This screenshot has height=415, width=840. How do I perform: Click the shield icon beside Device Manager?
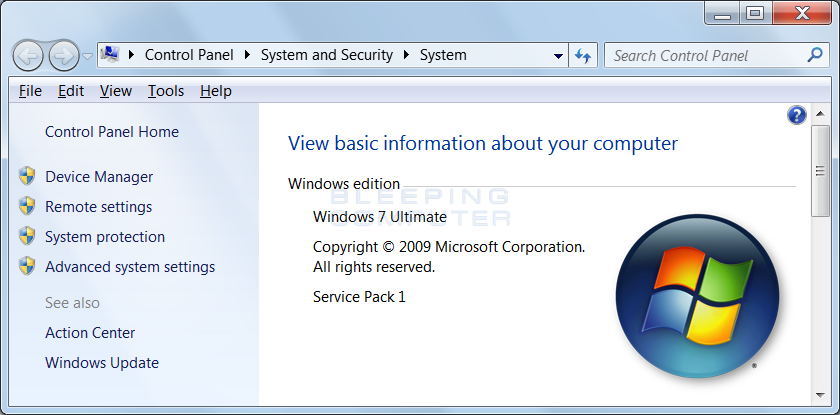pyautogui.click(x=27, y=176)
